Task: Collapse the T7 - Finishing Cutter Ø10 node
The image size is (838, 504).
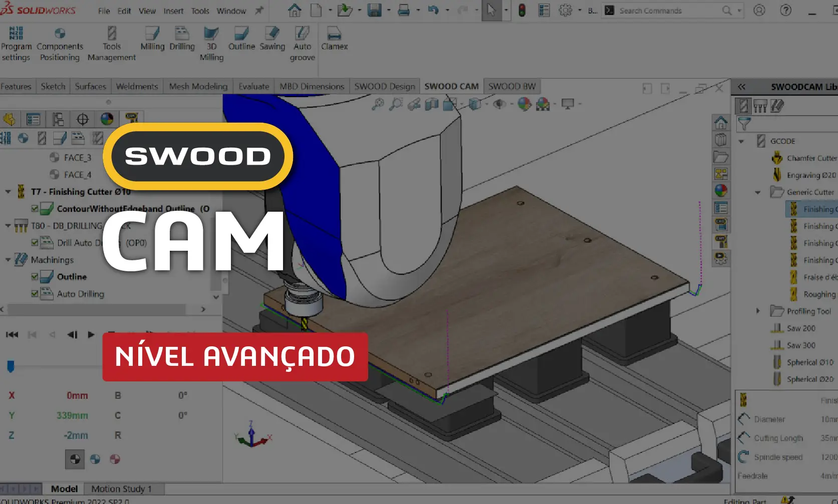Action: 8,192
